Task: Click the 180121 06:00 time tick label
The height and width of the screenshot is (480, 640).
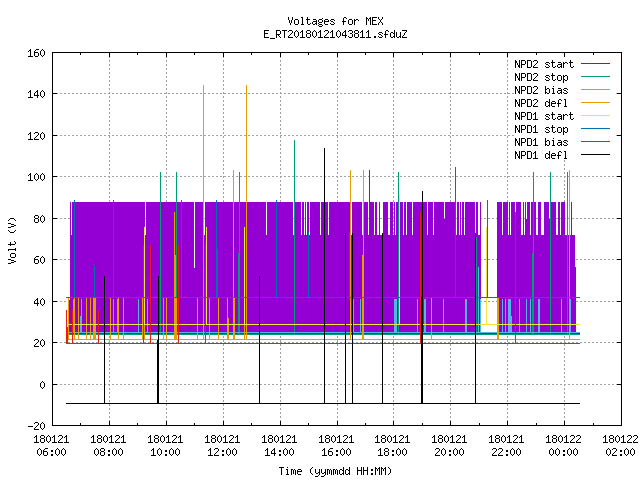Action: click(x=51, y=446)
